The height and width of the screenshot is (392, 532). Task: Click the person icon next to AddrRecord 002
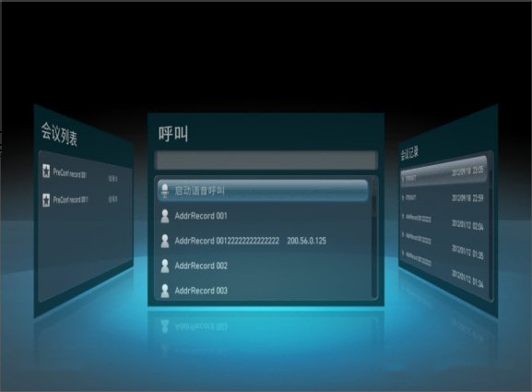click(x=165, y=266)
